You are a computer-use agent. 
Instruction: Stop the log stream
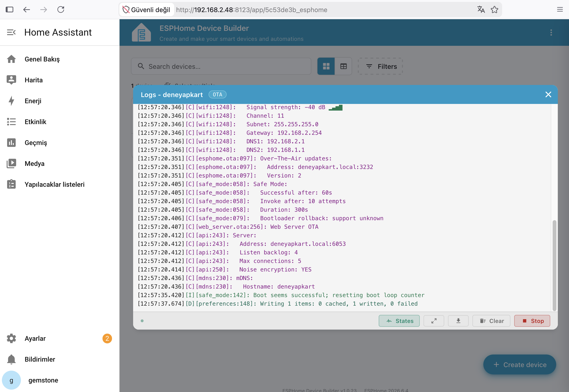click(x=532, y=321)
